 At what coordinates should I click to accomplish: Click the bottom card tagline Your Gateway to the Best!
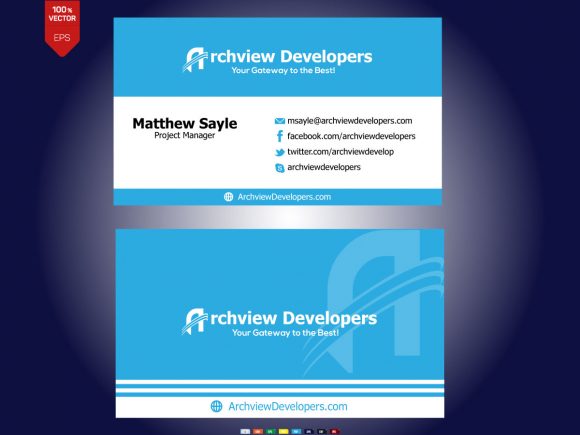point(285,333)
